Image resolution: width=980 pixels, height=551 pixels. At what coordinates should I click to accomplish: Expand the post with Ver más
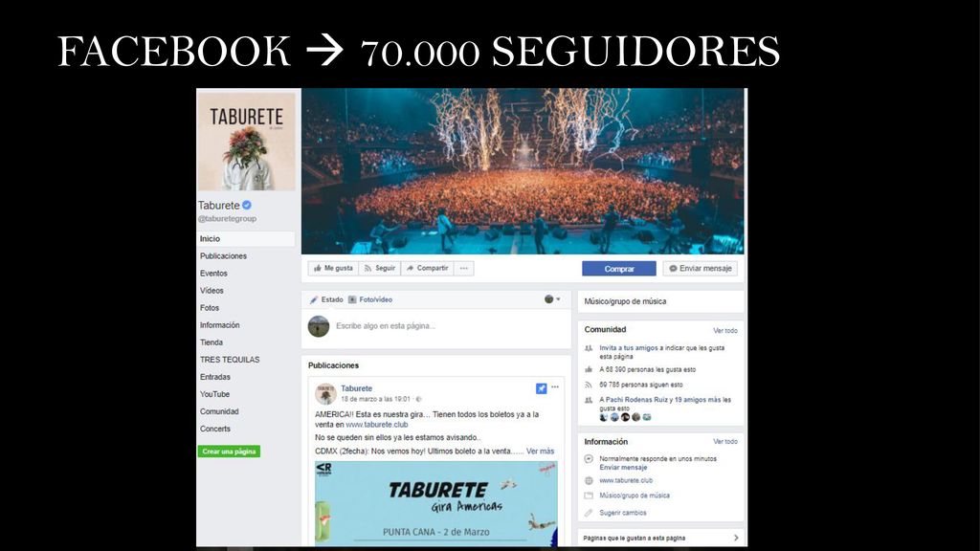pos(540,452)
